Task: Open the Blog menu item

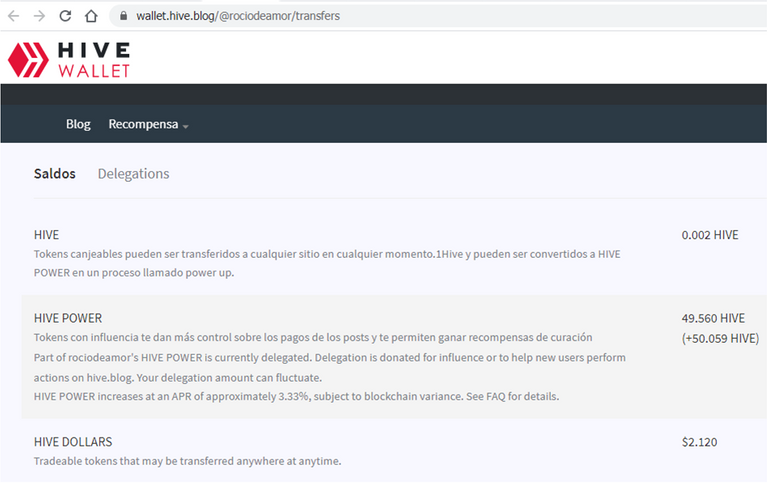Action: pos(78,124)
